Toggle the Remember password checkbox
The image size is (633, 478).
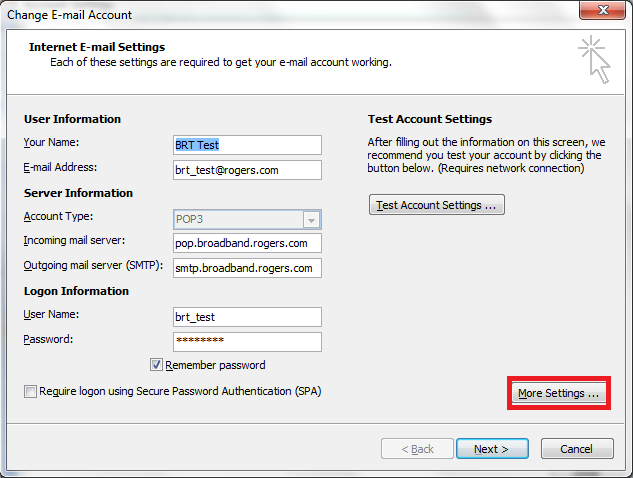tap(157, 365)
